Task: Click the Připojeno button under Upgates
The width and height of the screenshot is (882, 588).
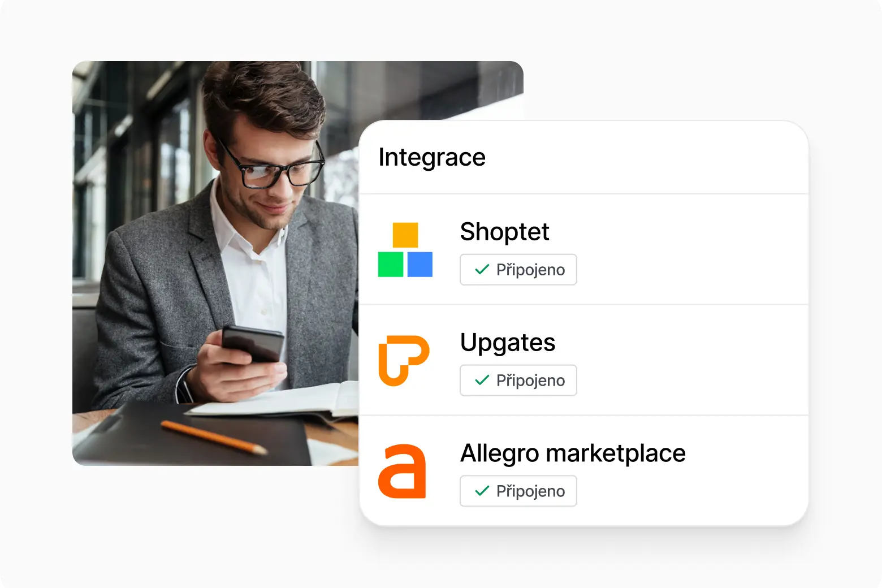Action: (518, 381)
